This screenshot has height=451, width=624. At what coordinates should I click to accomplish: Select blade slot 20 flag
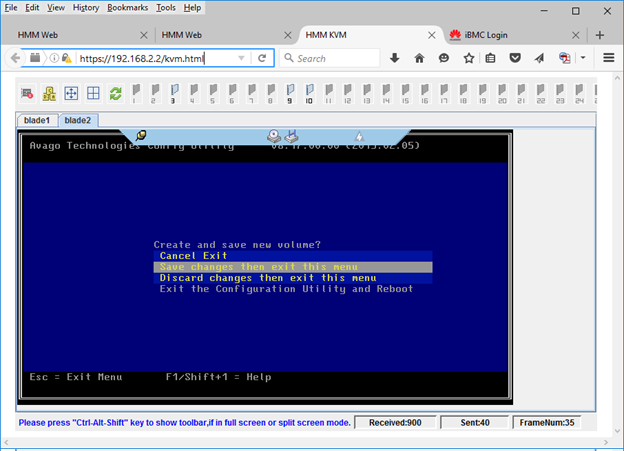click(x=502, y=94)
